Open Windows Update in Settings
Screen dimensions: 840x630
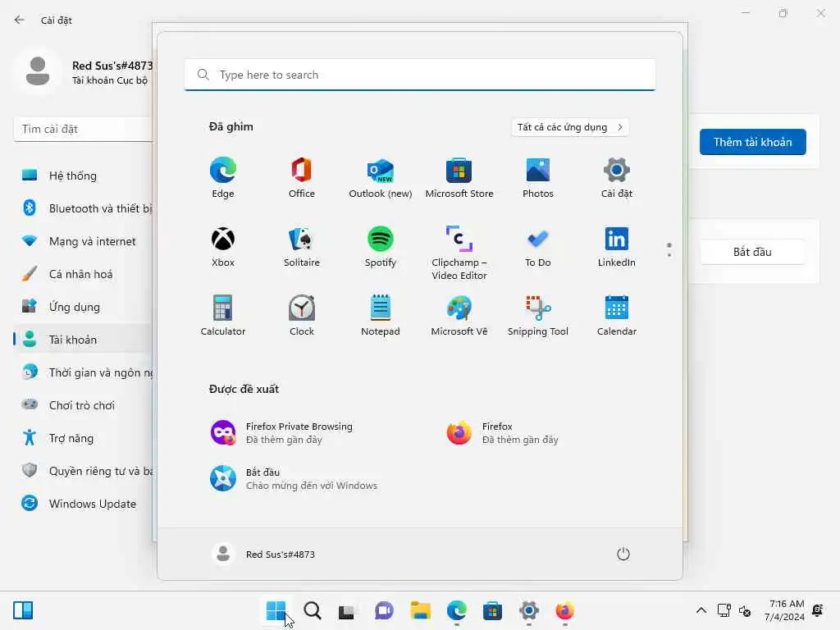pyautogui.click(x=83, y=504)
